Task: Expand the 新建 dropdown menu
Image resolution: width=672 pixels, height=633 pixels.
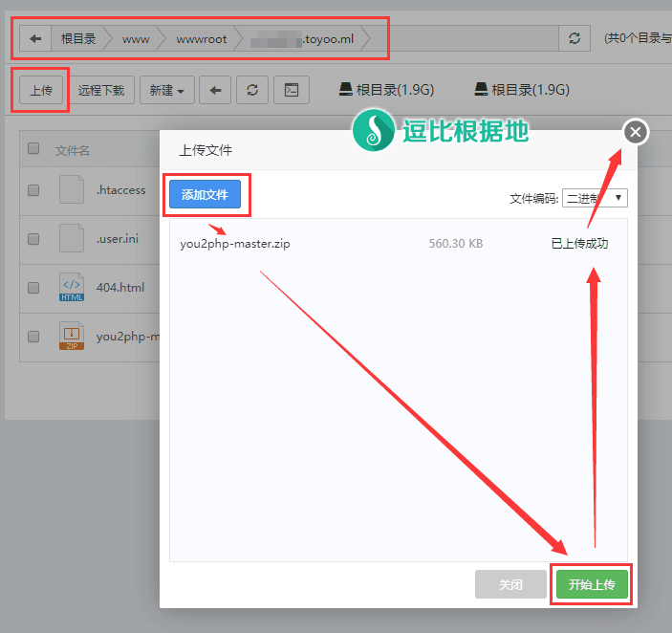Action: coord(167,90)
